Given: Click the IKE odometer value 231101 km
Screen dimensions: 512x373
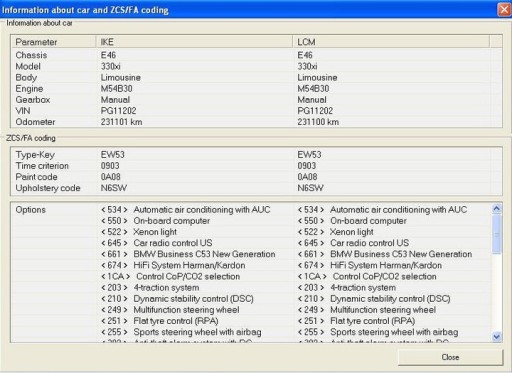Looking at the screenshot, I should pos(122,122).
